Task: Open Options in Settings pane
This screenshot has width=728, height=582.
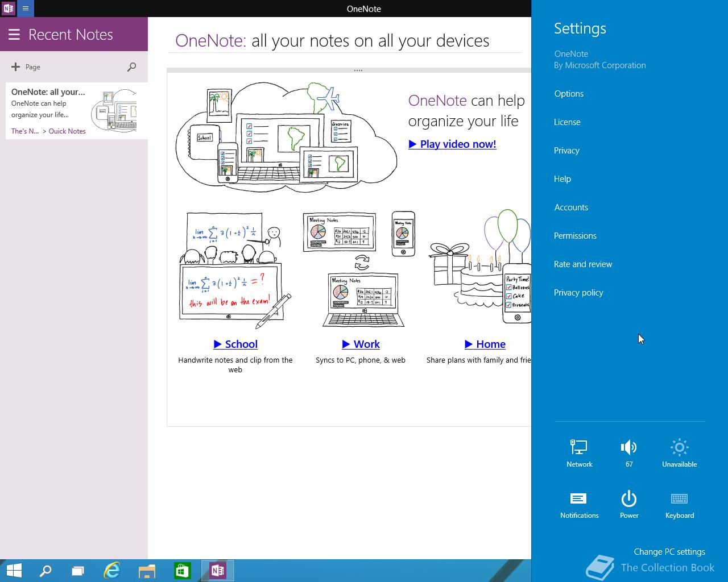Action: pos(569,94)
